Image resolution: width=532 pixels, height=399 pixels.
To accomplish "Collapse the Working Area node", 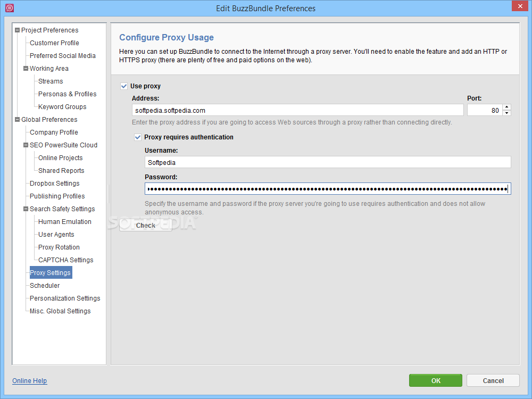I will point(26,69).
